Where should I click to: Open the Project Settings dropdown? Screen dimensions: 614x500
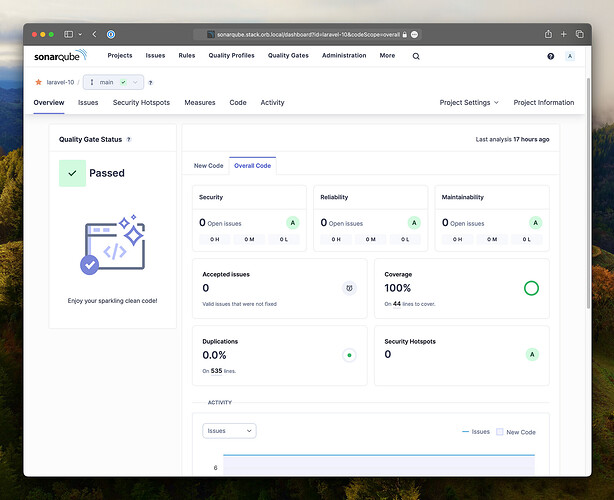pos(469,102)
